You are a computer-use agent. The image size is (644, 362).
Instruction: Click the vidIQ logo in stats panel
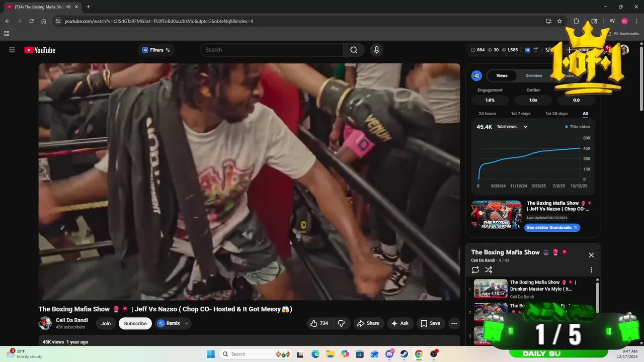476,75
